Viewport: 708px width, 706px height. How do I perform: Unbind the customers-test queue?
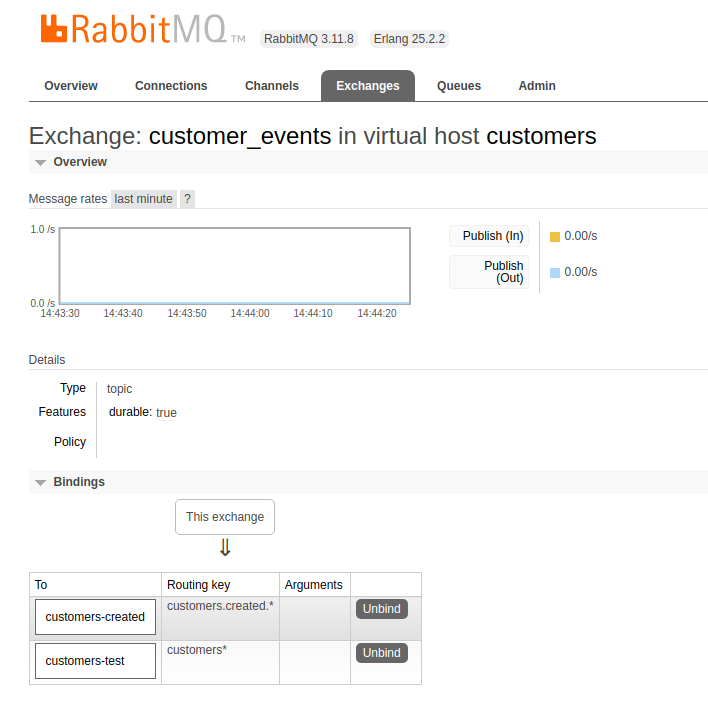tap(381, 653)
